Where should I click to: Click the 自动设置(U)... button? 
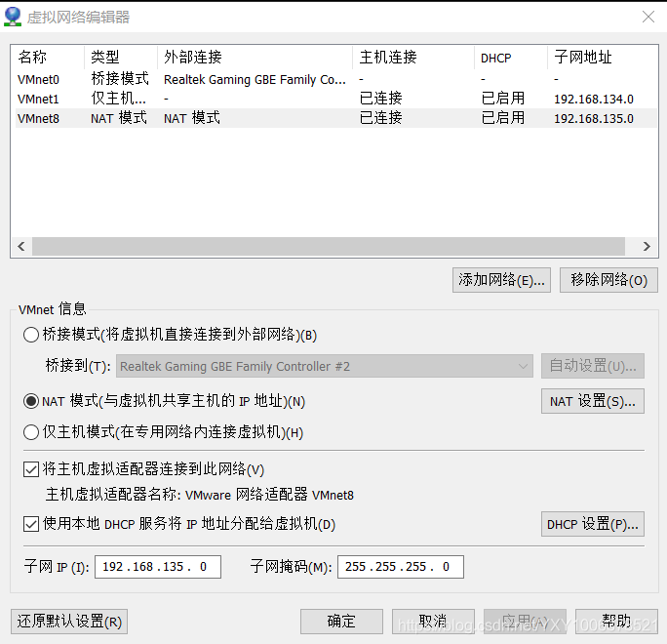(x=593, y=366)
